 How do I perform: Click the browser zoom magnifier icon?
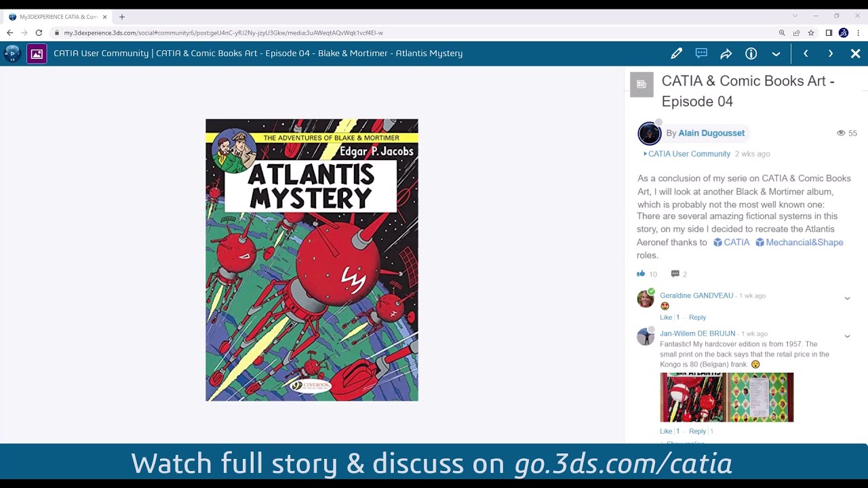pos(782,33)
